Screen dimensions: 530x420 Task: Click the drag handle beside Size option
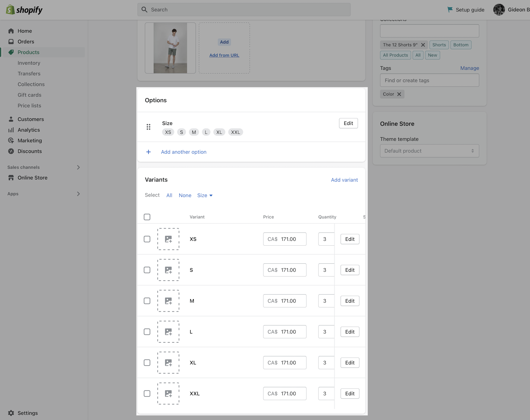(148, 127)
